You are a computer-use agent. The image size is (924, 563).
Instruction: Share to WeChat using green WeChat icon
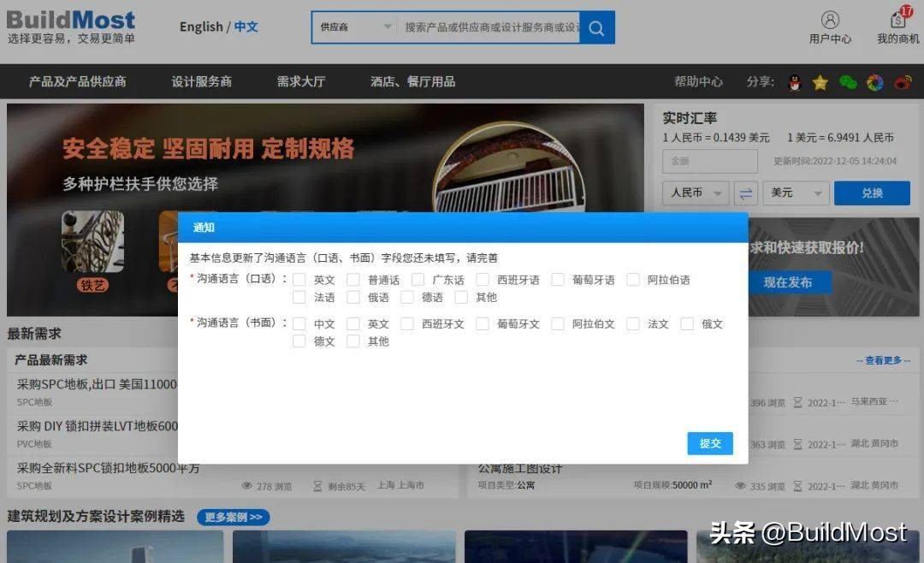[848, 82]
